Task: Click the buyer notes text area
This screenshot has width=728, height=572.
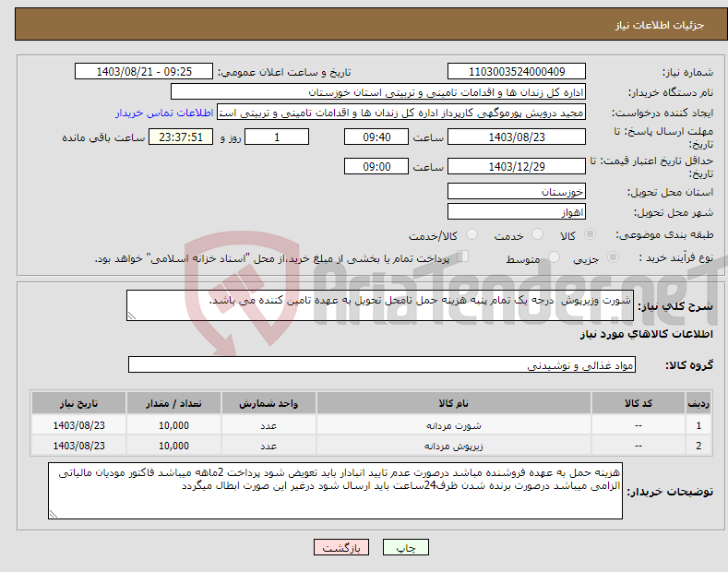Action: (x=335, y=491)
